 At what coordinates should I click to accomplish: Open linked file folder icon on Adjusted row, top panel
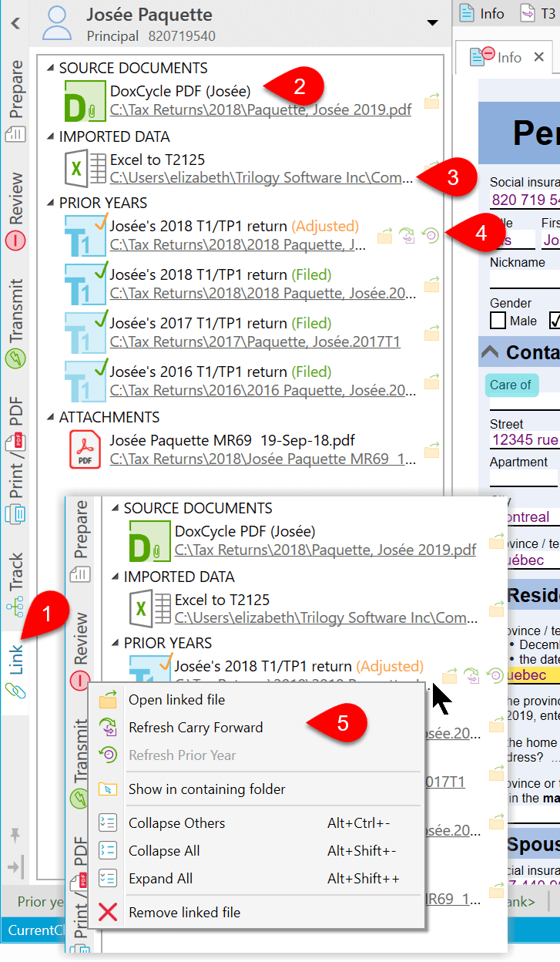pyautogui.click(x=385, y=236)
